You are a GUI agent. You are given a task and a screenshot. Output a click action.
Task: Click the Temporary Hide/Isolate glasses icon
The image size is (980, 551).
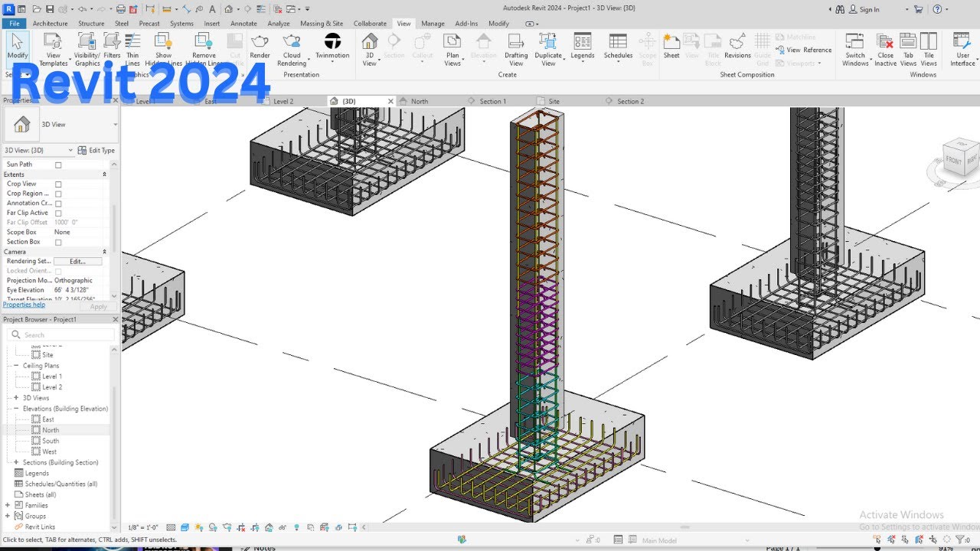click(283, 527)
